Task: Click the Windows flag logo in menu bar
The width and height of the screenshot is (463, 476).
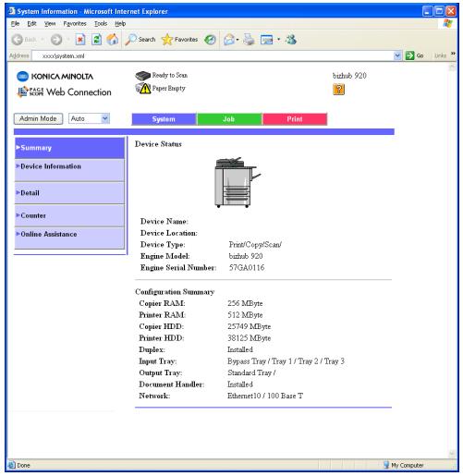Action: [x=447, y=23]
